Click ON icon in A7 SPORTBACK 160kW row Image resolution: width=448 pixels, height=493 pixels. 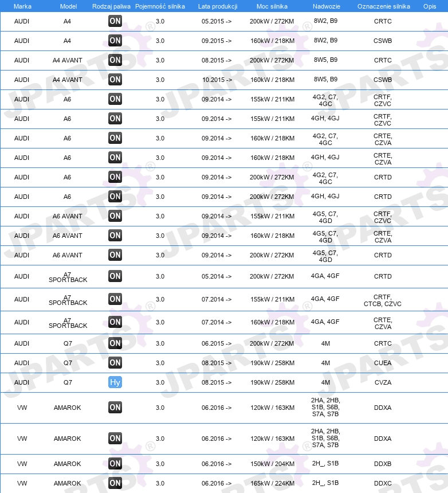[x=115, y=322]
